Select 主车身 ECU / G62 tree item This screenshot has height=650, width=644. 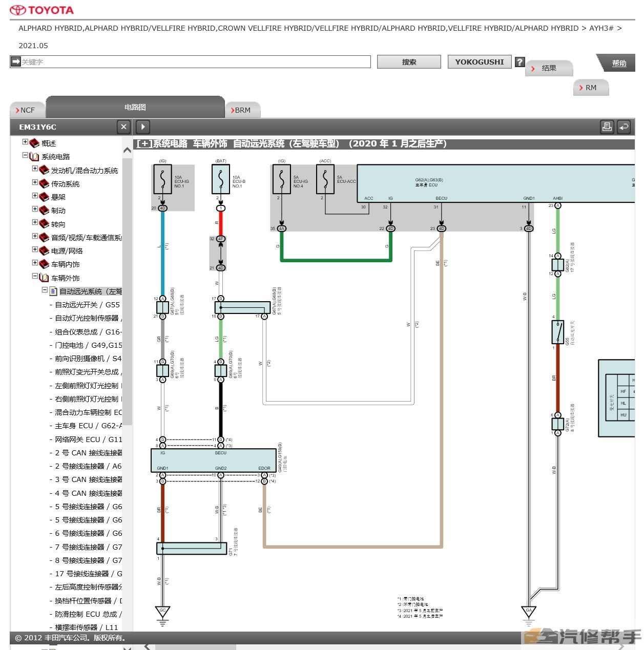[x=88, y=426]
